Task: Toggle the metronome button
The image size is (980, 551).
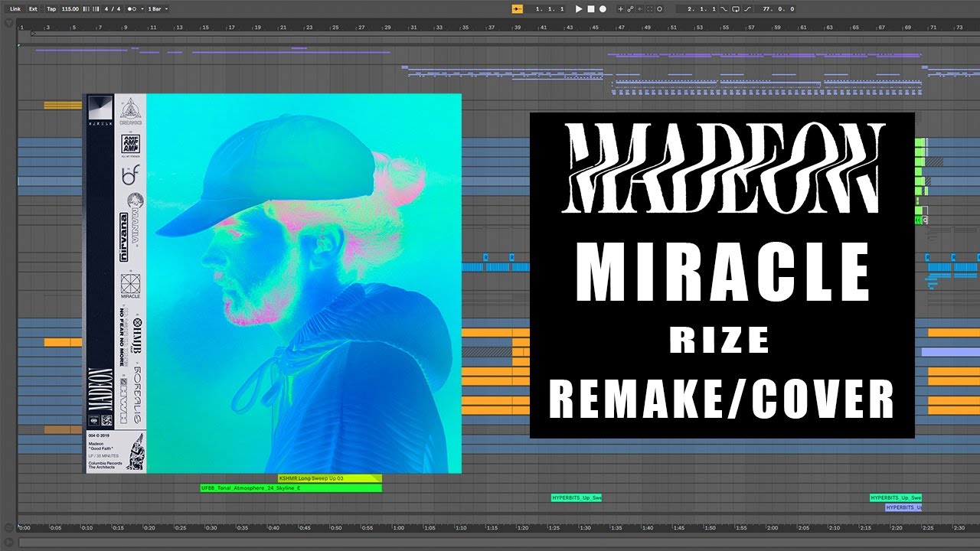Action: pyautogui.click(x=132, y=9)
